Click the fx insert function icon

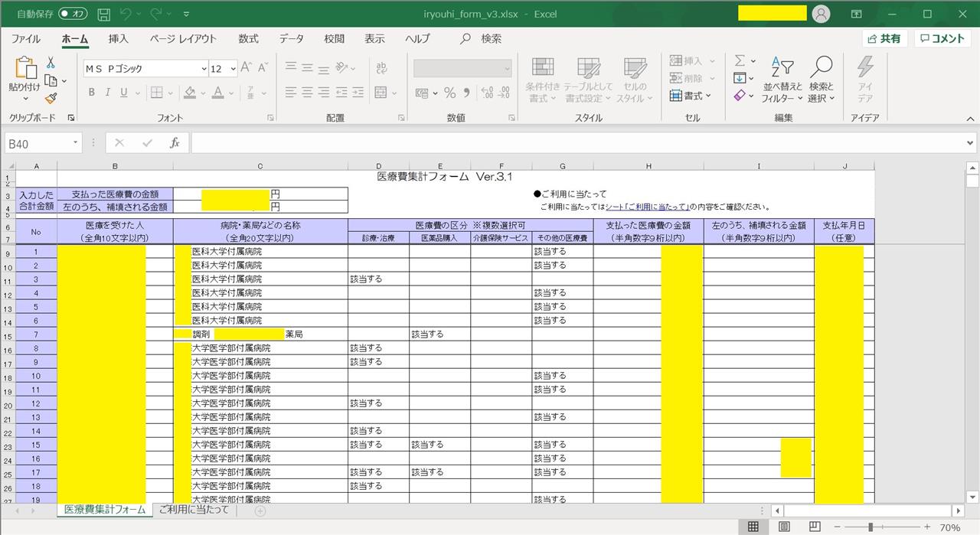pos(175,143)
